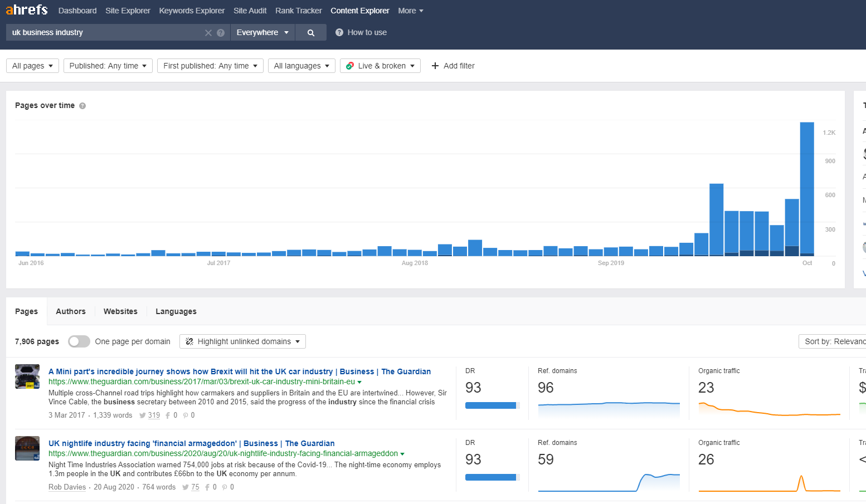Click the plus icon for Add filter

point(435,66)
